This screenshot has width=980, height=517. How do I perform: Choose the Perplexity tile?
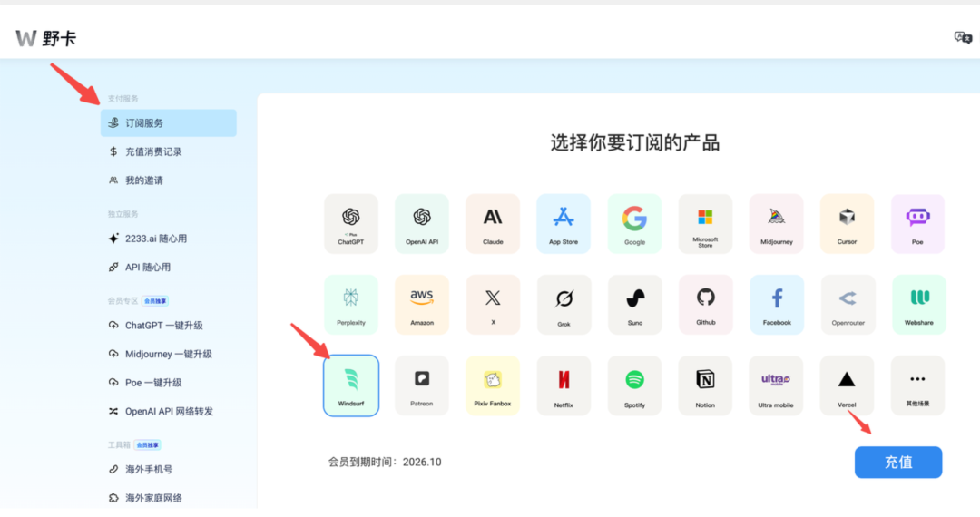(350, 305)
